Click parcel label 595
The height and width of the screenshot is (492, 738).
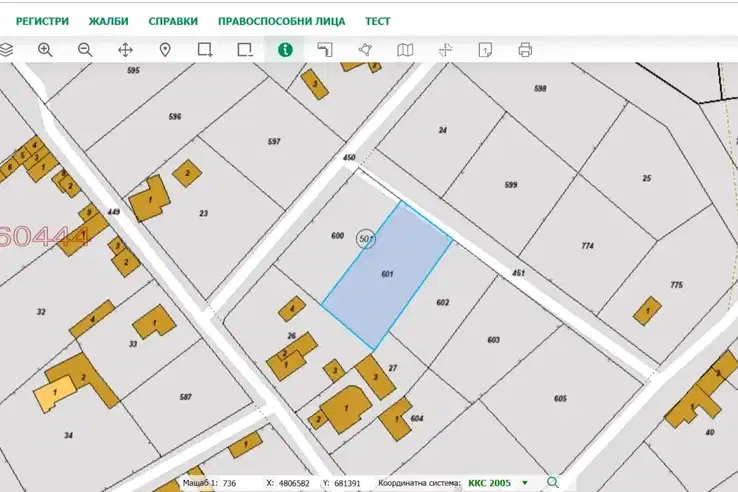pos(133,70)
